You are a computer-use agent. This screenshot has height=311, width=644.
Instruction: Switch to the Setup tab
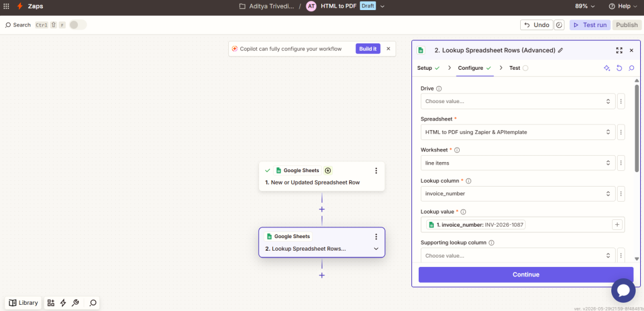428,68
